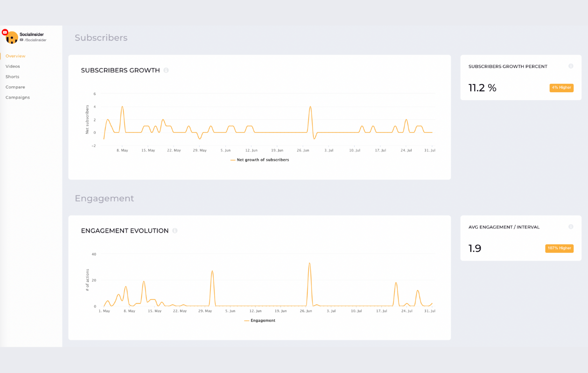Image resolution: width=588 pixels, height=373 pixels.
Task: Click the Socialinsider profile name
Action: click(x=32, y=35)
